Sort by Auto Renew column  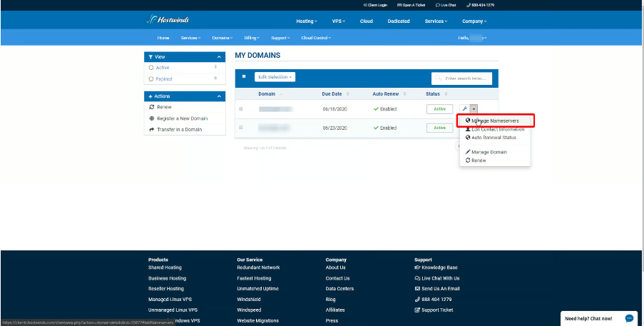point(389,94)
